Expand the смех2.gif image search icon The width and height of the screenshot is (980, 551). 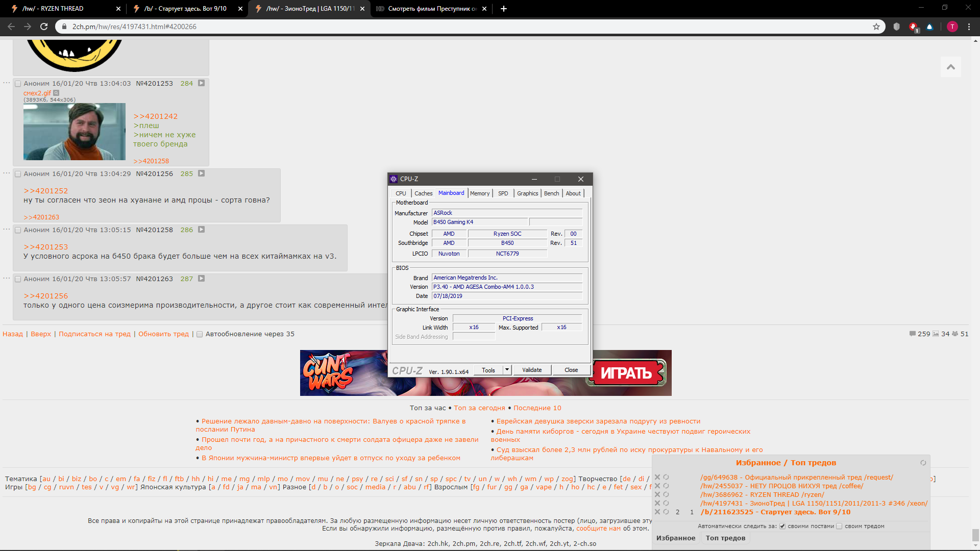pos(56,93)
